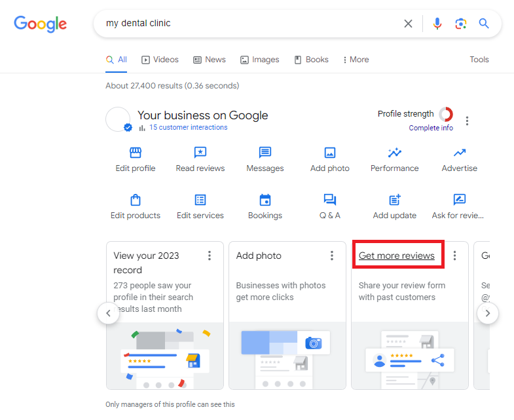Screen dimensions: 514x420
Task: Click the Add update post icon
Action: click(x=395, y=200)
